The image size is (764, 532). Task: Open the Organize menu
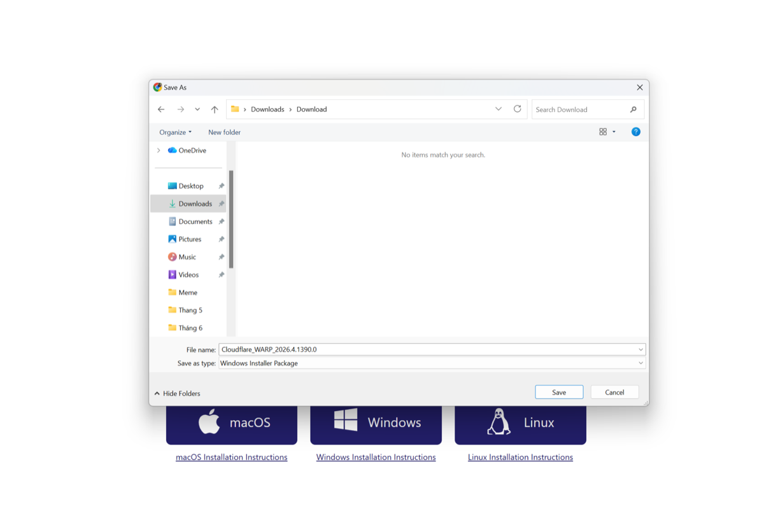175,132
